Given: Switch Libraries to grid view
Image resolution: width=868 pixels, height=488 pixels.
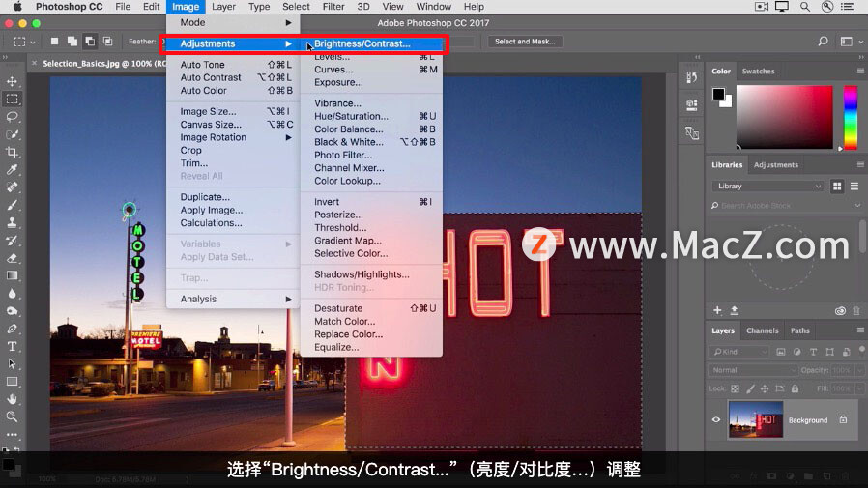Looking at the screenshot, I should coord(837,187).
